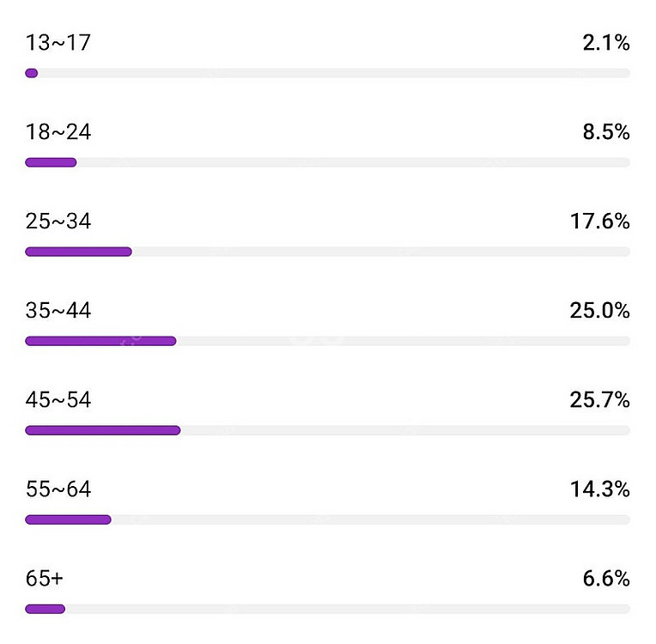Select the 55~64 purple progress bar

(68, 519)
